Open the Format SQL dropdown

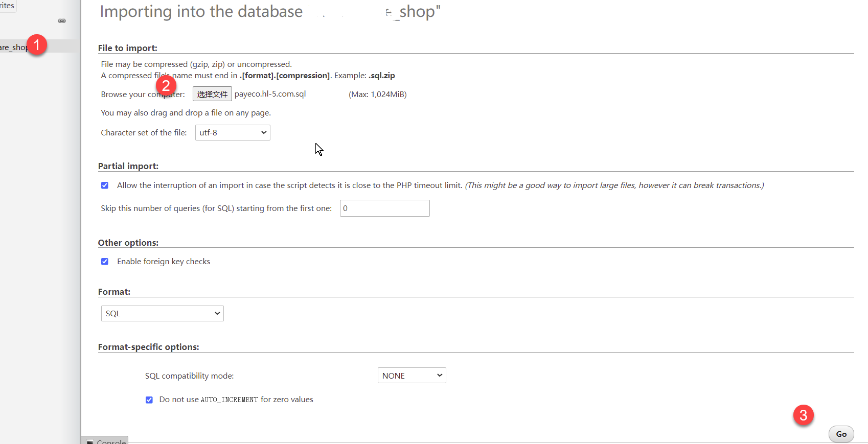[x=162, y=314]
